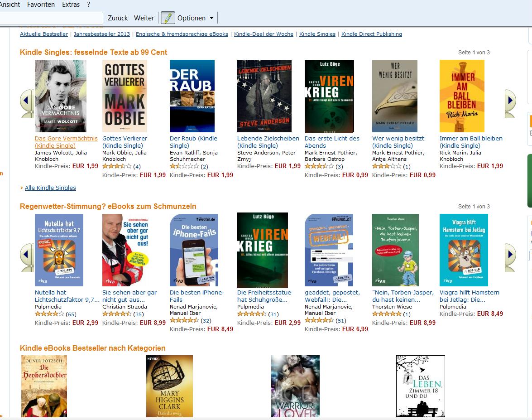Open Der Raub book cover
The width and height of the screenshot is (532, 420).
click(x=192, y=96)
